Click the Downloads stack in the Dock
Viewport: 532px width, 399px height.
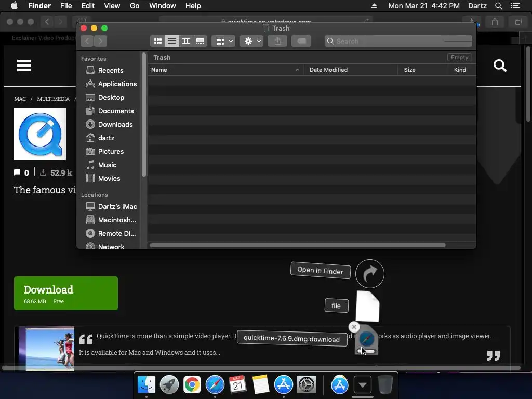coord(362,385)
